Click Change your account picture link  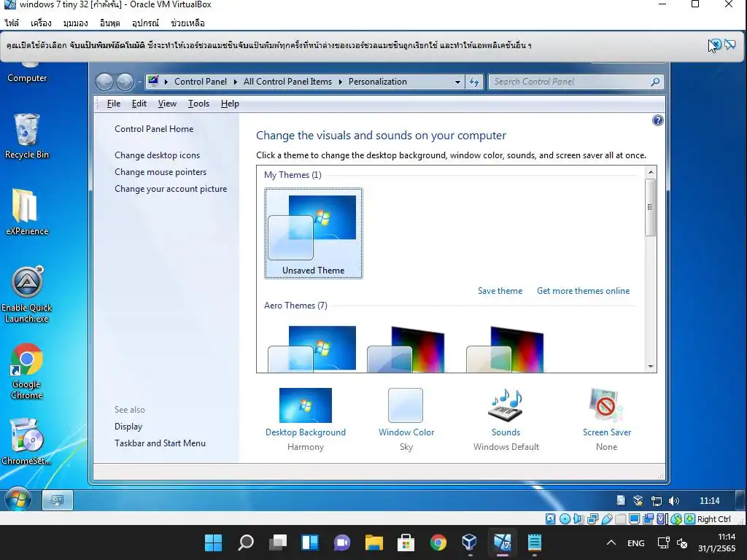click(171, 189)
